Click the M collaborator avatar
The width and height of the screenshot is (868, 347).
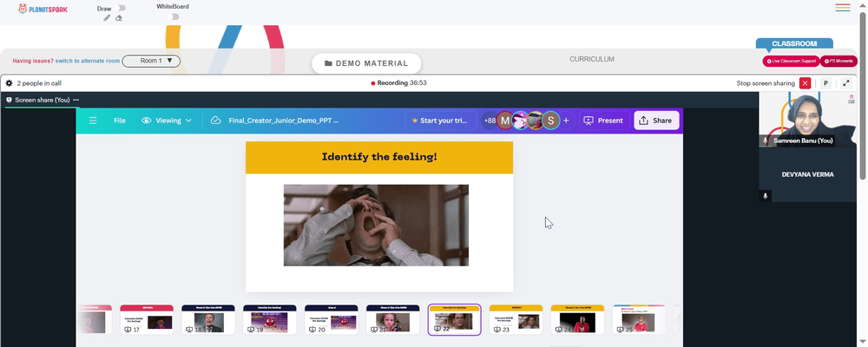(504, 121)
